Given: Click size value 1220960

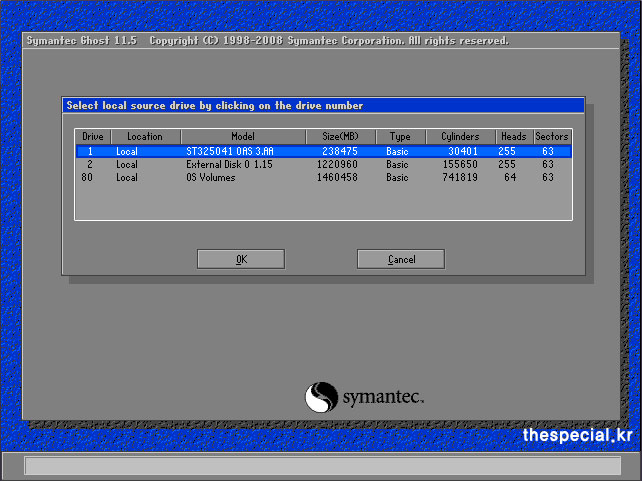Looking at the screenshot, I should pos(337,164).
